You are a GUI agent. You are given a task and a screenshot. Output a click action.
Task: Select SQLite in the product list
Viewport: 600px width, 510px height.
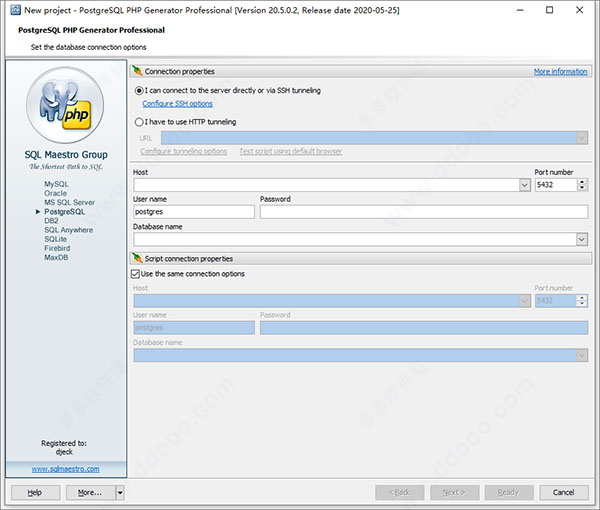[55, 239]
